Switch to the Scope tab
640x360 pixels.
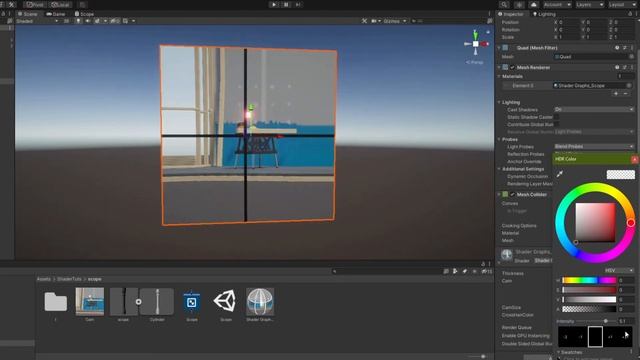coord(84,14)
